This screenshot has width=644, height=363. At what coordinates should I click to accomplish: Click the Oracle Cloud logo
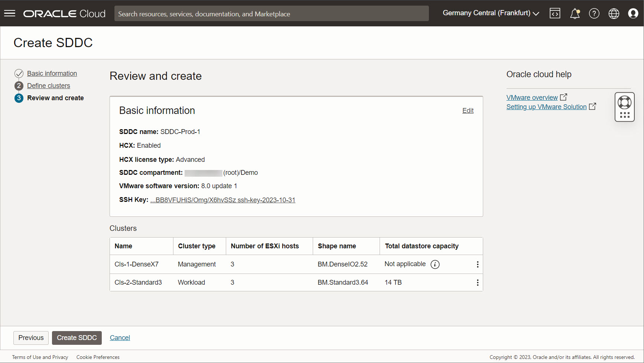click(64, 14)
